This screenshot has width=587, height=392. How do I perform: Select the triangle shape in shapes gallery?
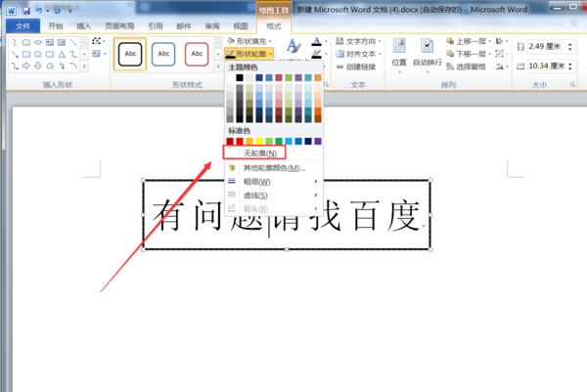pyautogui.click(x=62, y=54)
